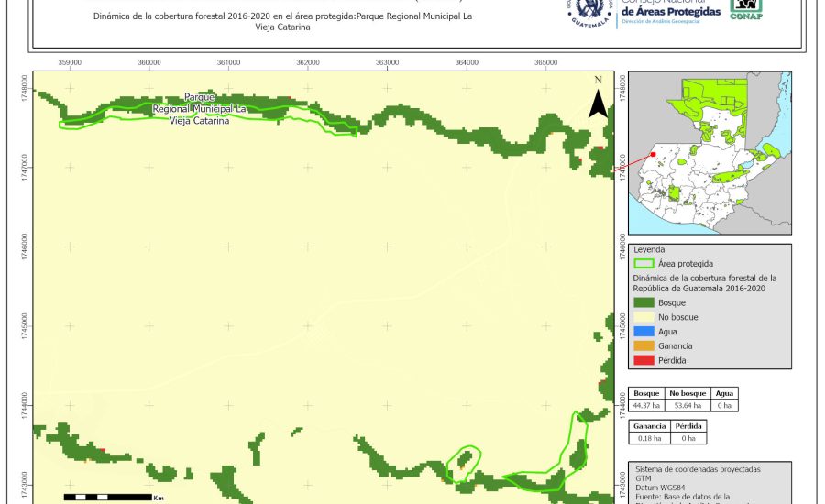This screenshot has width=825, height=504.
Task: Click the No bosque pale yellow swatch
Action: [x=644, y=317]
